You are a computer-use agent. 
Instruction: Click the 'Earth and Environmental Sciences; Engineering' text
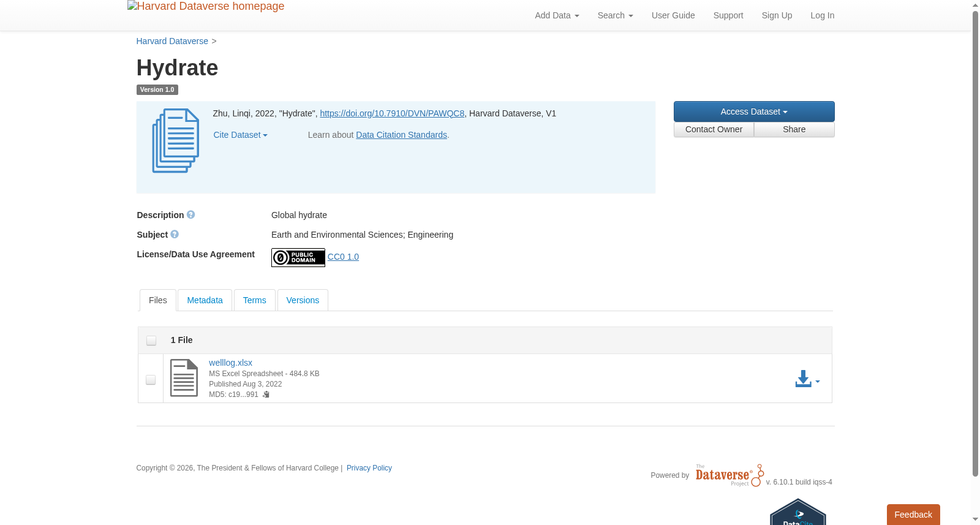(362, 235)
